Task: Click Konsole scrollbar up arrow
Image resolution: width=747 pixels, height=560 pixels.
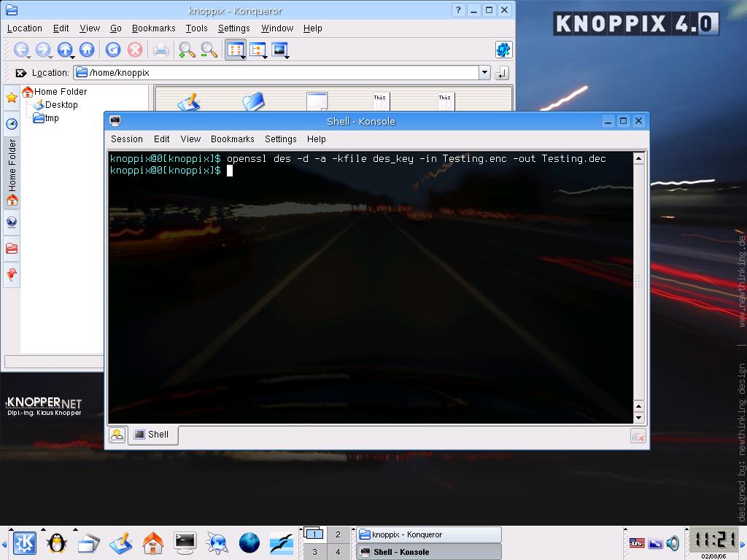Action: coord(639,158)
